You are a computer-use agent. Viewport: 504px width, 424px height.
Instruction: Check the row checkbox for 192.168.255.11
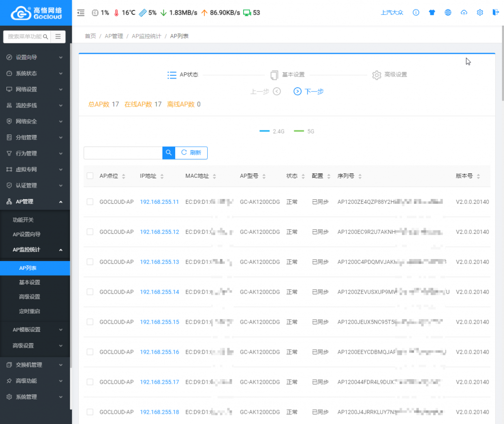(x=90, y=202)
